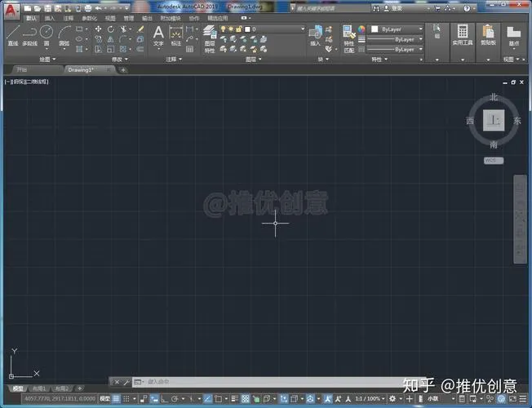Select the Text (文字) tool
This screenshot has width=532, height=408.
[x=158, y=36]
